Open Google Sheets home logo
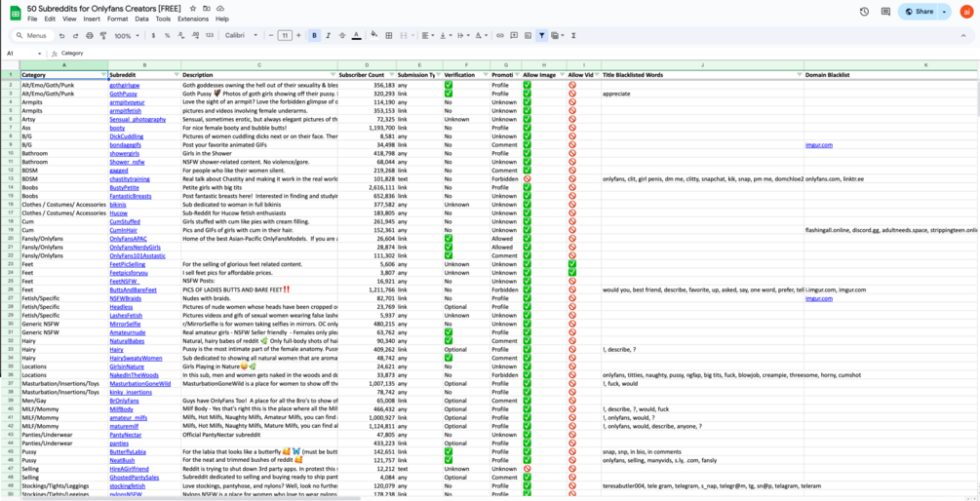This screenshot has height=501, width=980. click(15, 13)
